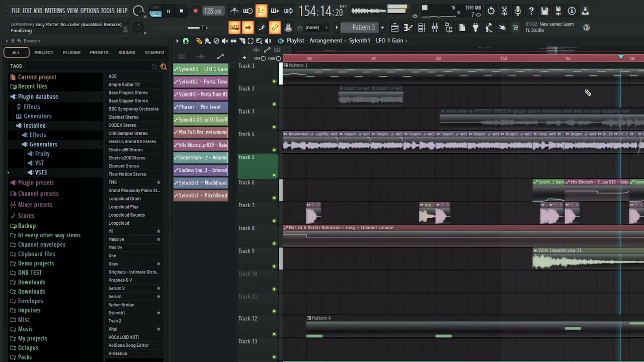This screenshot has width=644, height=362.
Task: Open the PATTERNS menu
Action: (54, 11)
